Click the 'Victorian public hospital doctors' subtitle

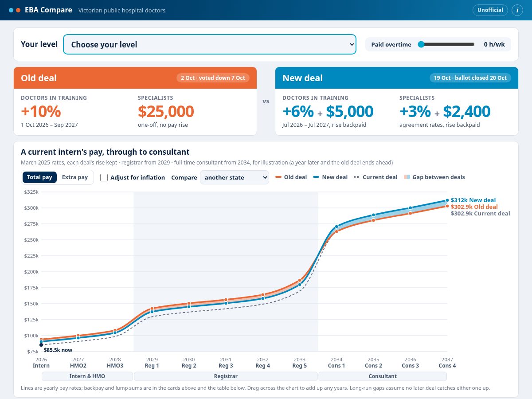coord(122,10)
